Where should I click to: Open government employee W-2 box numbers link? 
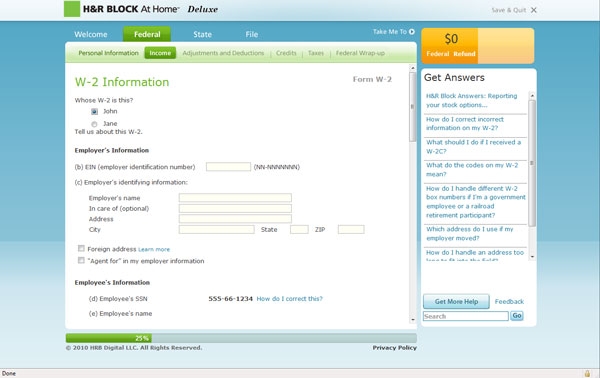476,202
